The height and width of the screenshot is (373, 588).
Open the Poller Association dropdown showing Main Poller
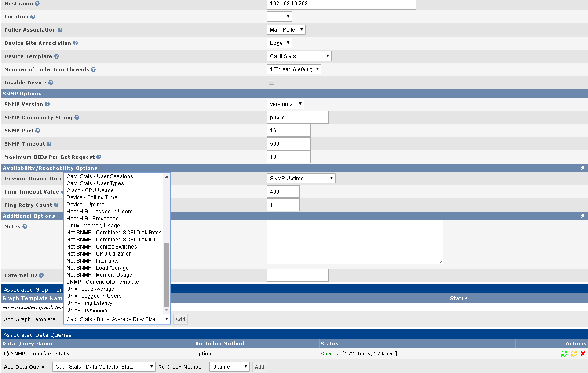(x=286, y=29)
